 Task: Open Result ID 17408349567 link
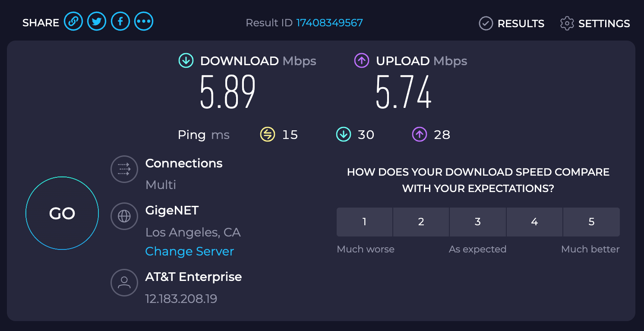pos(329,22)
